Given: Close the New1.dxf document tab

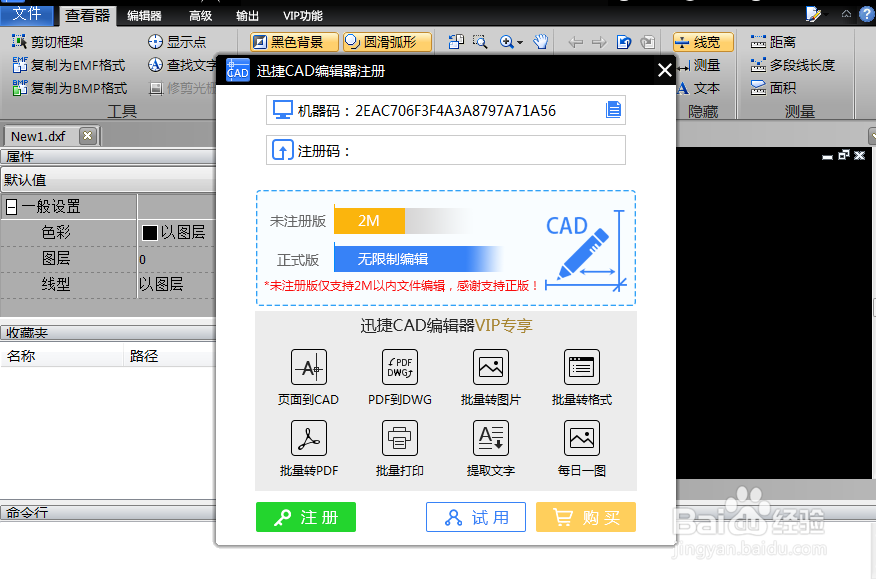Looking at the screenshot, I should [87, 136].
